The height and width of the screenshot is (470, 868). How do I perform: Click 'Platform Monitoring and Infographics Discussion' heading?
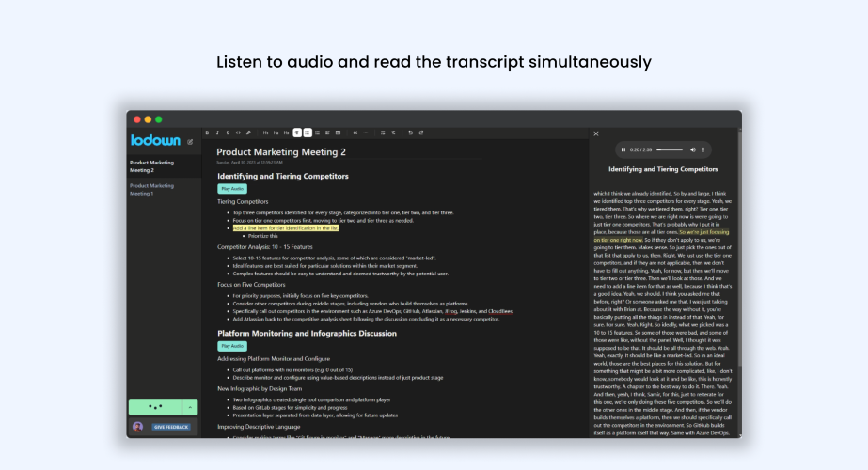307,334
